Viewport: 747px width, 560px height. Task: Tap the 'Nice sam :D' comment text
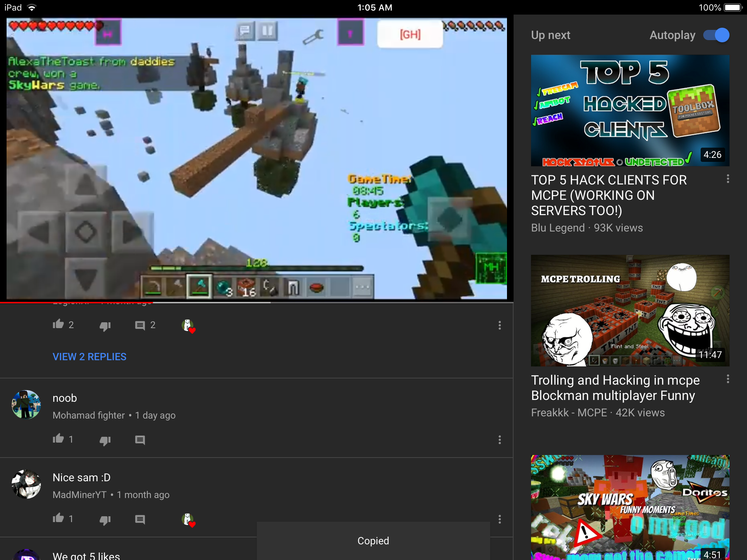(81, 477)
